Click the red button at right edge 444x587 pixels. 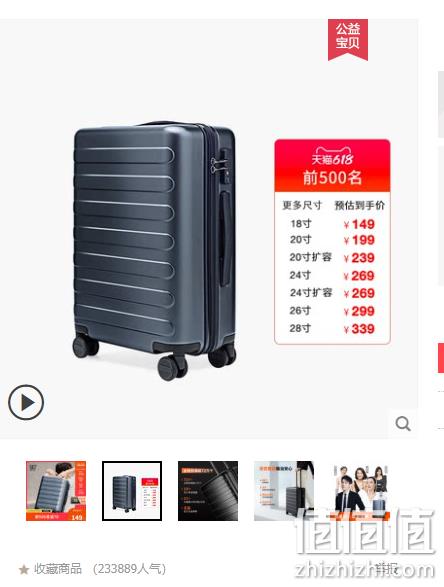441,358
